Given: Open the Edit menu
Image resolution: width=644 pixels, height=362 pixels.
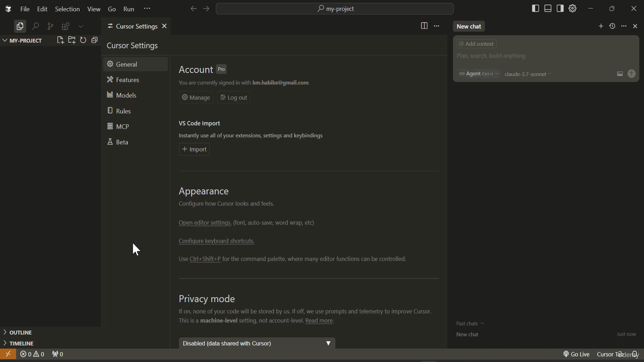Looking at the screenshot, I should click(x=42, y=9).
